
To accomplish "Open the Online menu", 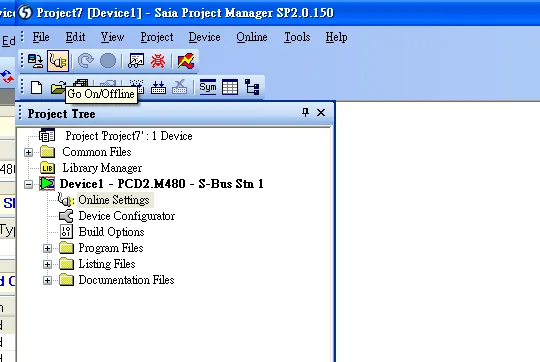I will tap(252, 37).
